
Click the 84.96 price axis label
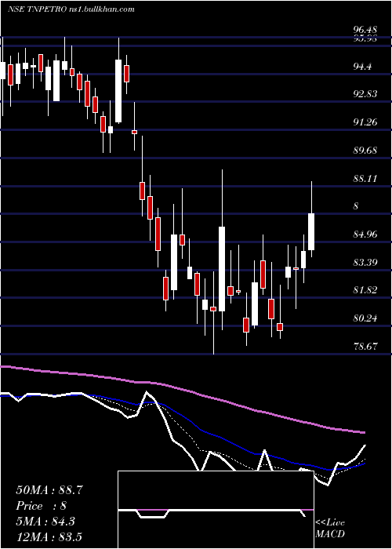point(365,234)
